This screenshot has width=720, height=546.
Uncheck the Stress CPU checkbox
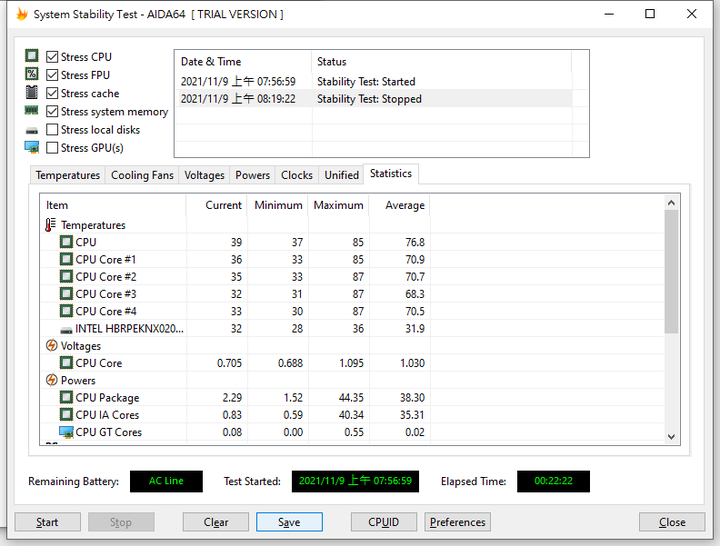point(52,57)
